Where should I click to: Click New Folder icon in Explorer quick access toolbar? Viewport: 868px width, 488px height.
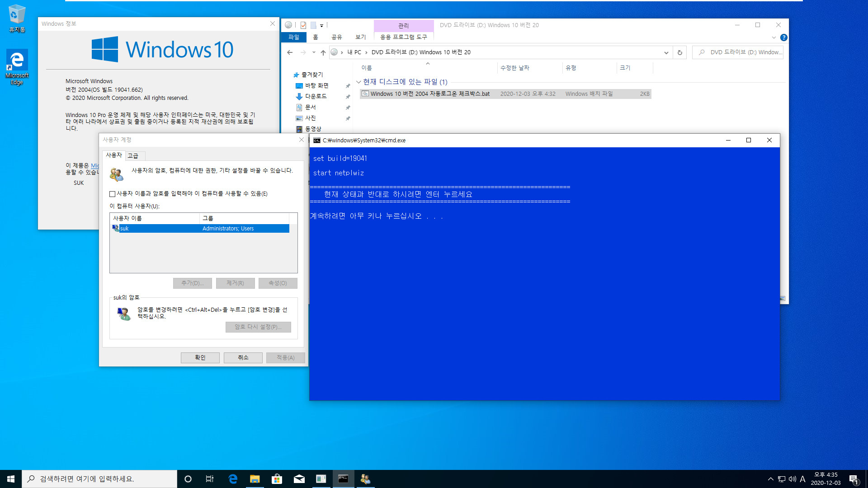point(313,25)
